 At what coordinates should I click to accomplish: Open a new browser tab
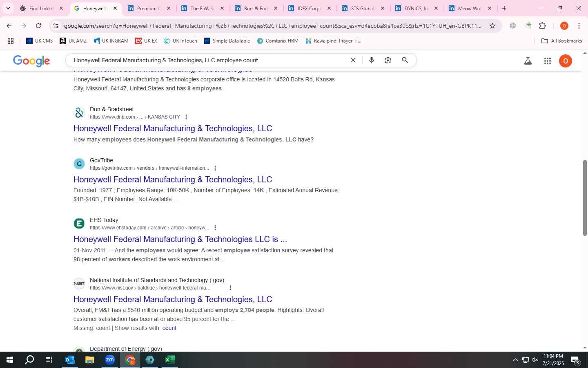[504, 8]
